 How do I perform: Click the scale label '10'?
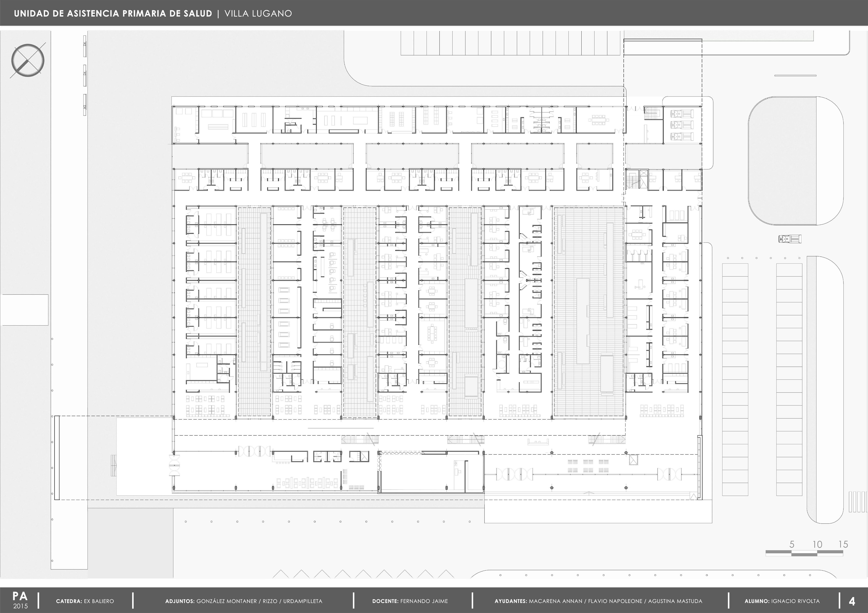click(817, 544)
